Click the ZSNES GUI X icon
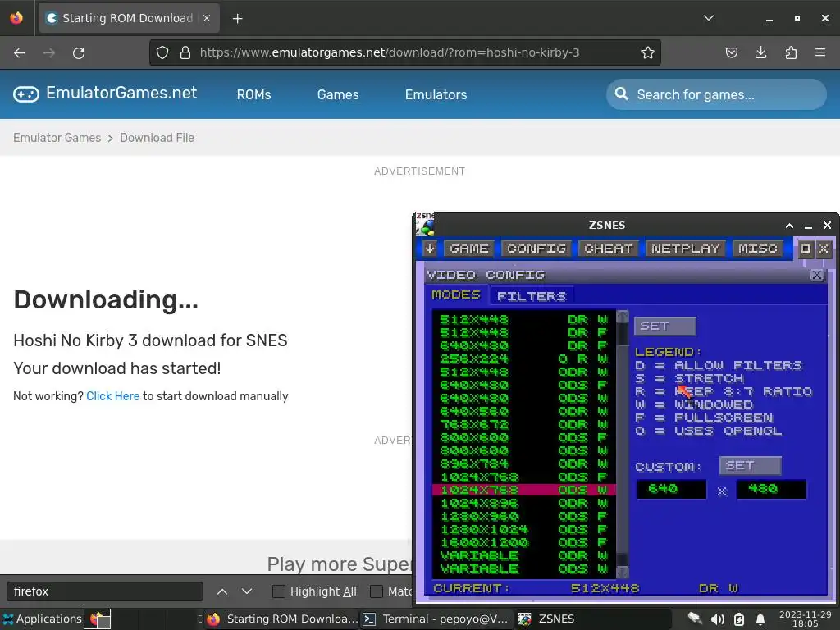This screenshot has height=630, width=840. click(824, 249)
